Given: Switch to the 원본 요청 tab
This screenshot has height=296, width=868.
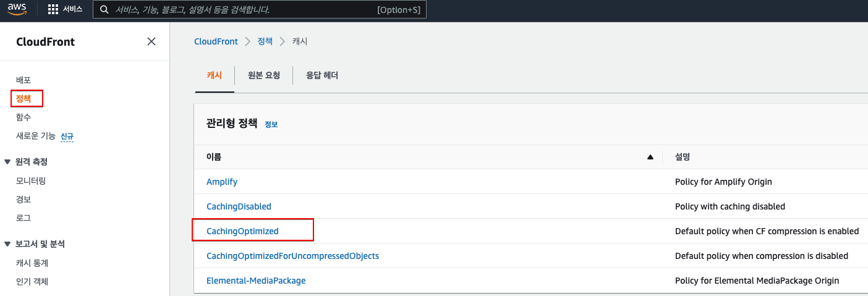Looking at the screenshot, I should 264,75.
